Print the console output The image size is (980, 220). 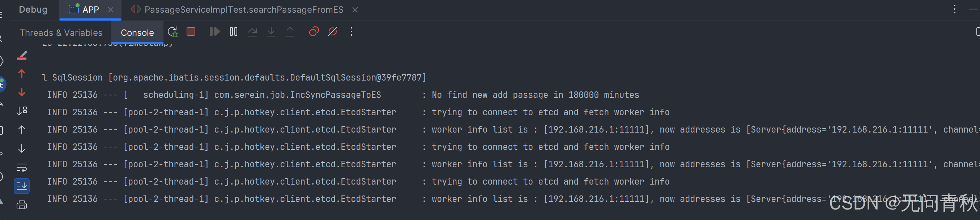click(22, 205)
